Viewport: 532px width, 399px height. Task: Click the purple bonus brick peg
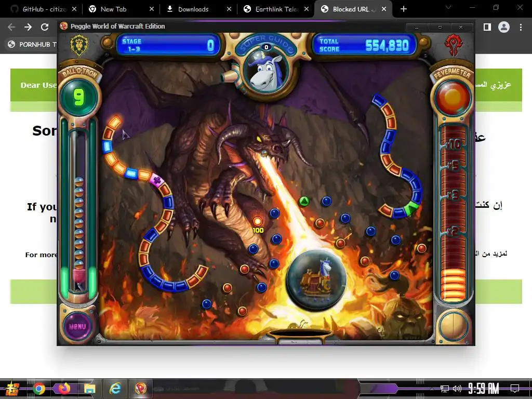point(157,180)
